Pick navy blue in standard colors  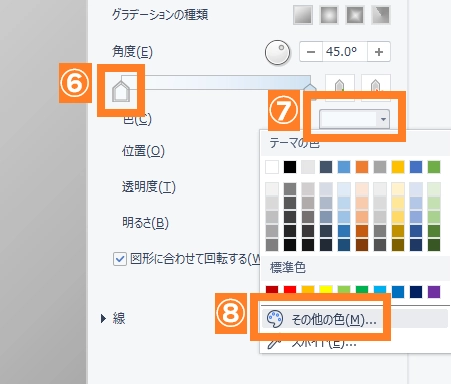(x=416, y=292)
